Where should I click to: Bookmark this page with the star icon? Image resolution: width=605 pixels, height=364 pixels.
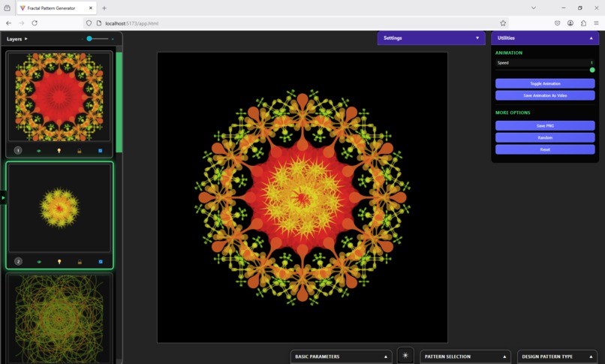[x=503, y=23]
